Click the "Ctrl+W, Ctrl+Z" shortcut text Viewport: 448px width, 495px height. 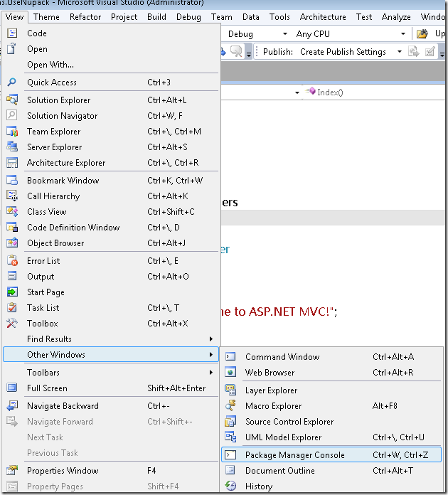tap(400, 455)
